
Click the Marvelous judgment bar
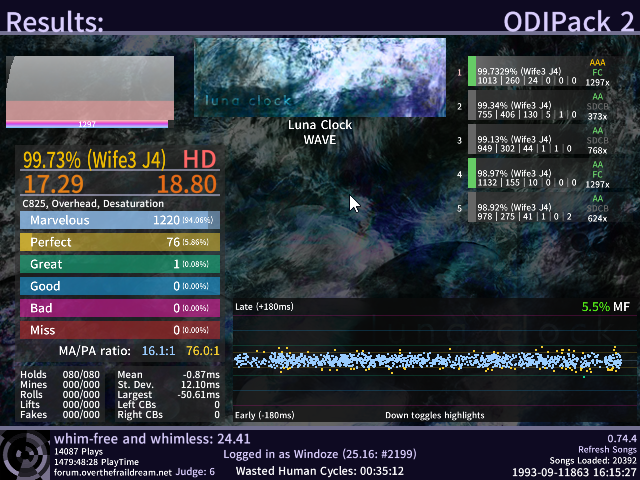pyautogui.click(x=119, y=220)
